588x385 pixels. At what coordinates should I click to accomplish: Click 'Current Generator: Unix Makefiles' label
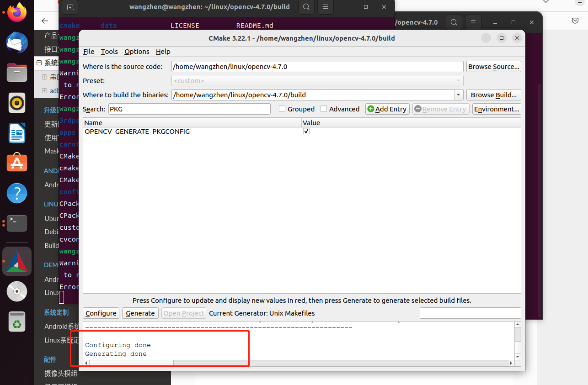(262, 313)
